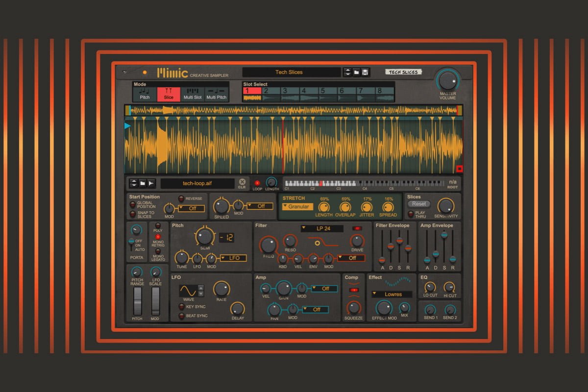Open the Lowres effect type dropdown
This screenshot has width=588, height=392.
392,294
